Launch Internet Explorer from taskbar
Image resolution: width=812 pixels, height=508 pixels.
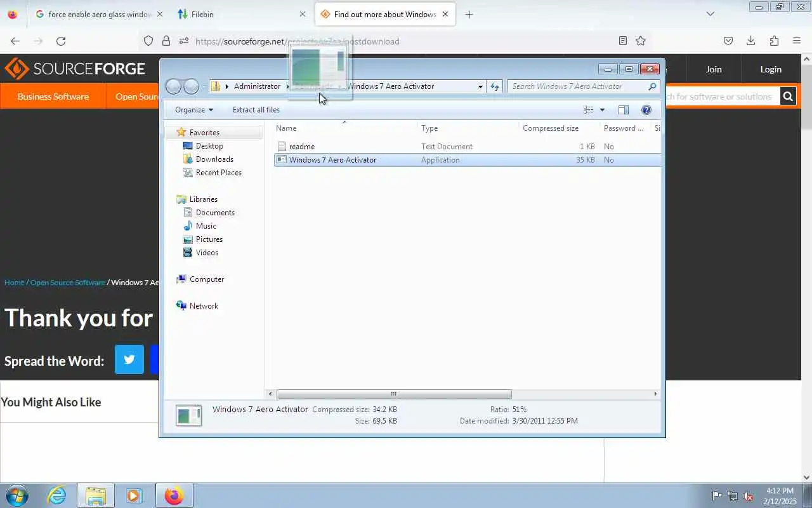(57, 495)
